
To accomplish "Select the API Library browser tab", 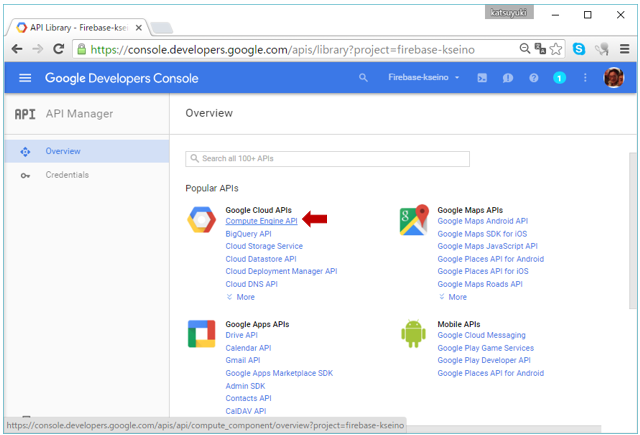I will pyautogui.click(x=78, y=28).
